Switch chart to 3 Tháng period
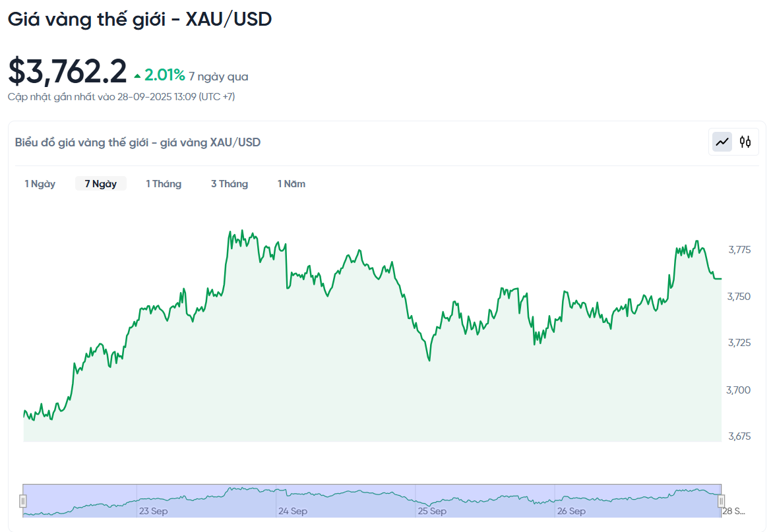The width and height of the screenshot is (771, 532). (x=230, y=184)
